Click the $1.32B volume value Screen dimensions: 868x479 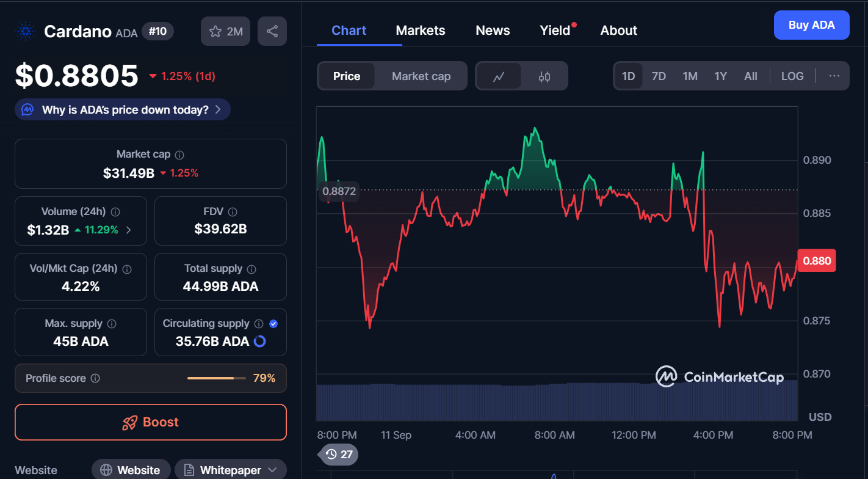[48, 230]
